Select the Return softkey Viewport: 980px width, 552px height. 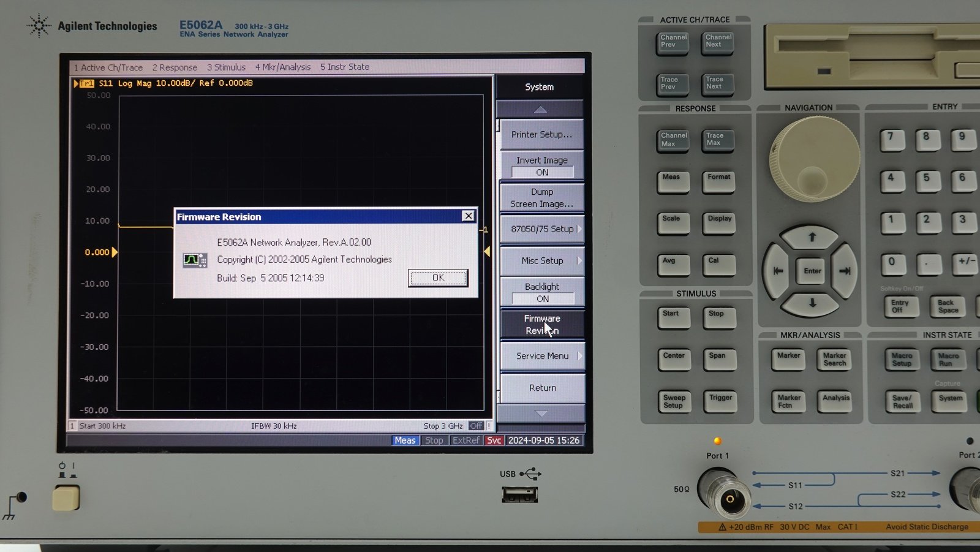542,388
